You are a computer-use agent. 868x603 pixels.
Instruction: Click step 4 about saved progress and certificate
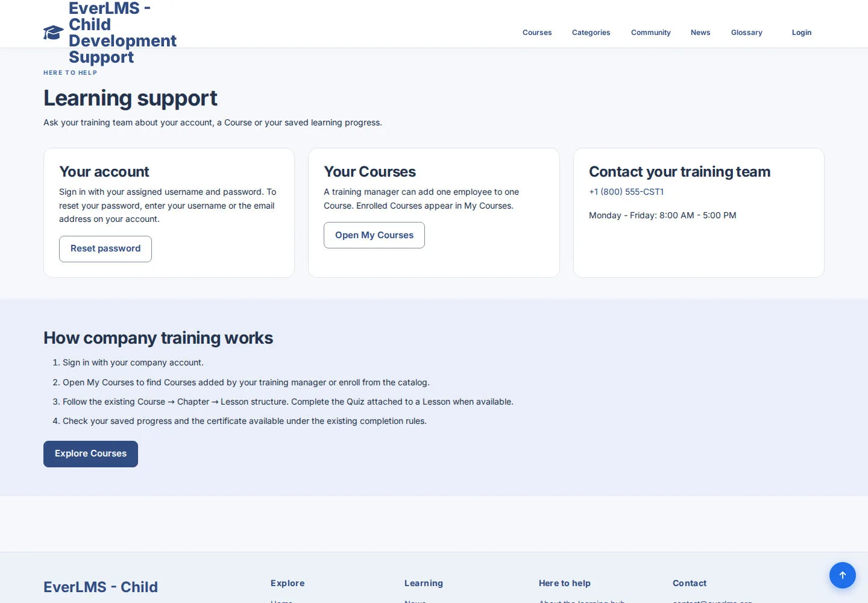pyautogui.click(x=245, y=421)
